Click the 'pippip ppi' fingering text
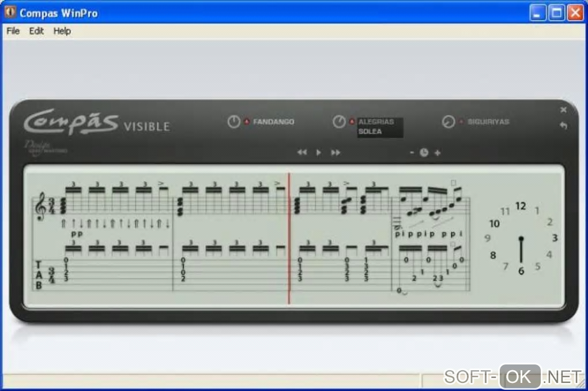This screenshot has height=391, width=588. point(429,234)
